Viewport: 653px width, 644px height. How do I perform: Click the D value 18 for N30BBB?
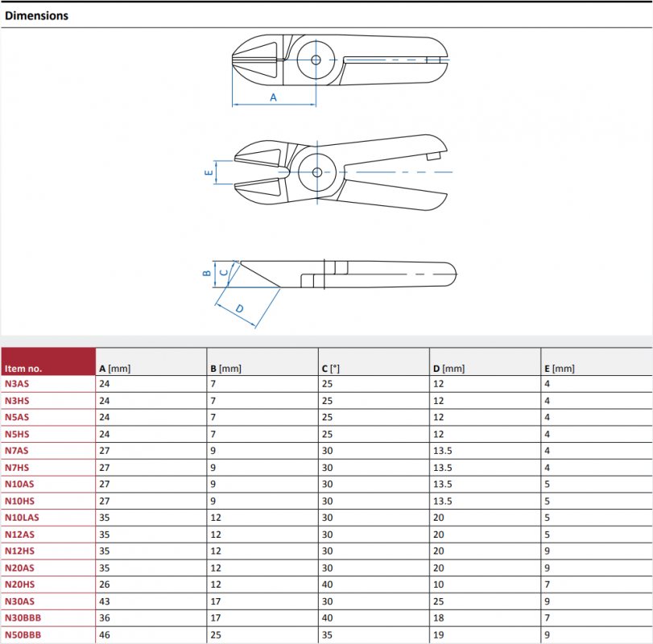pos(439,617)
